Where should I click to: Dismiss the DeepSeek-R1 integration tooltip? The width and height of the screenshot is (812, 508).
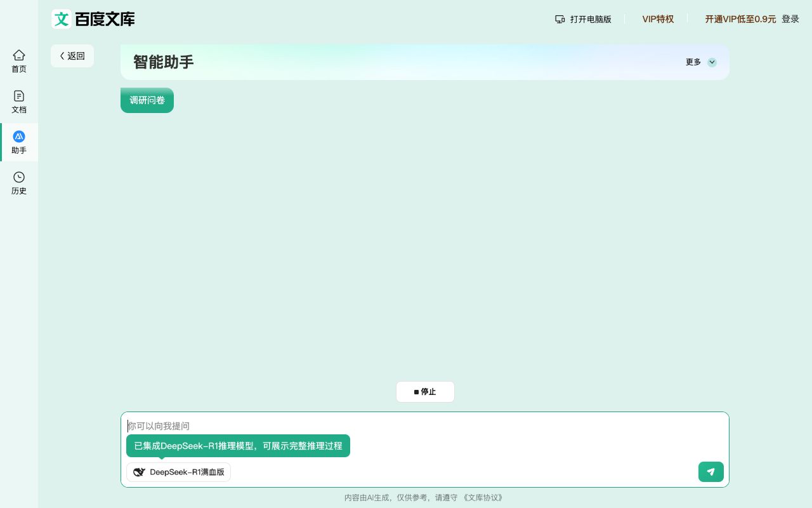point(238,446)
